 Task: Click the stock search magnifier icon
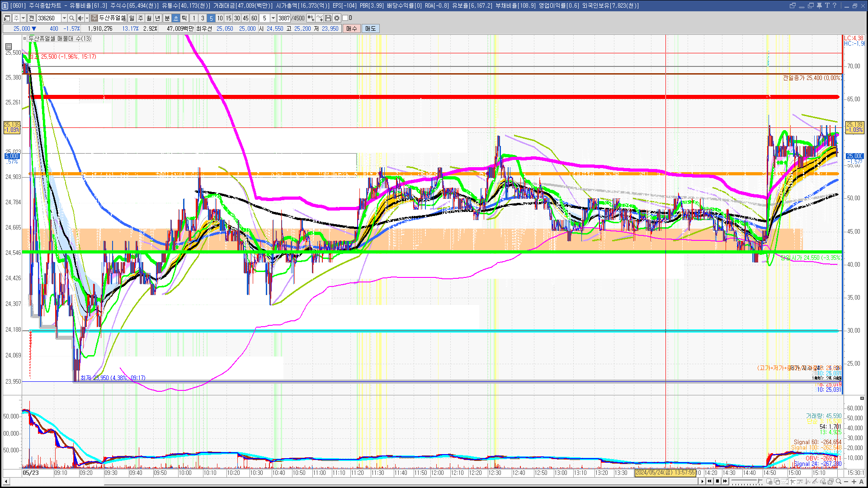point(72,18)
